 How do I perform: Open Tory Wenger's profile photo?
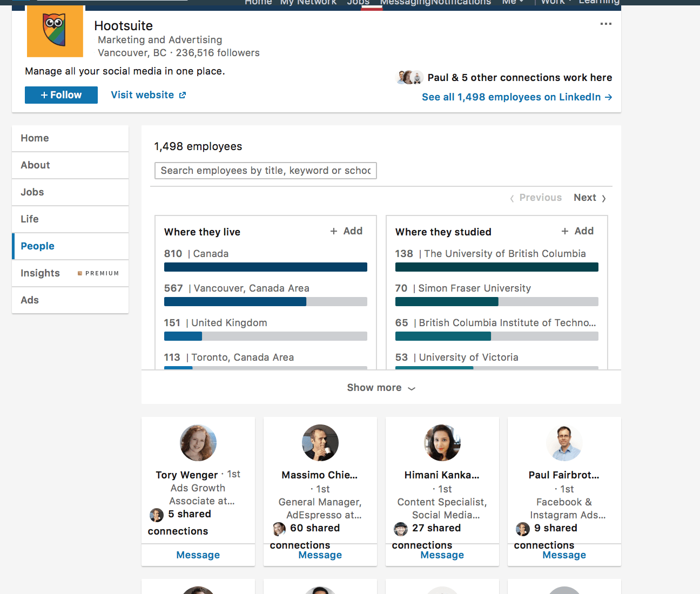pyautogui.click(x=198, y=443)
